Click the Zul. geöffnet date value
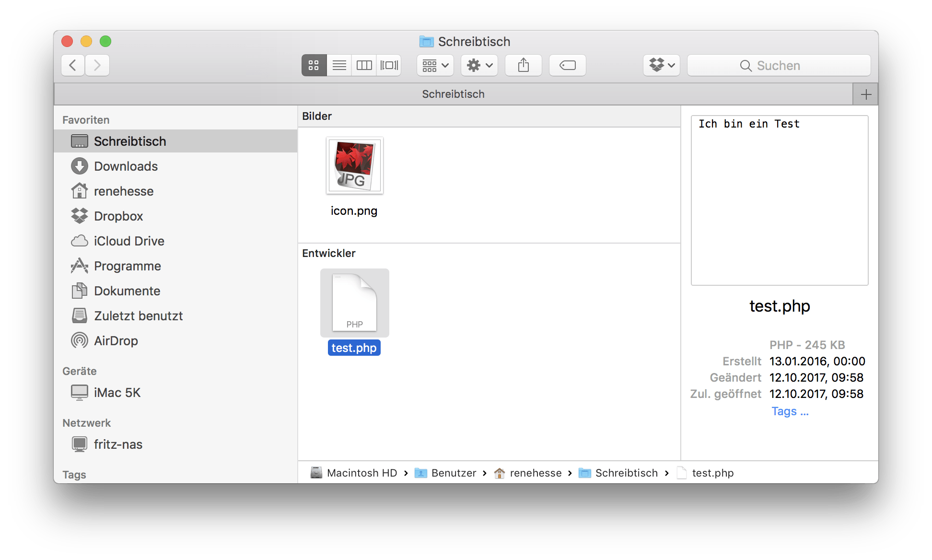Image resolution: width=932 pixels, height=560 pixels. click(816, 394)
